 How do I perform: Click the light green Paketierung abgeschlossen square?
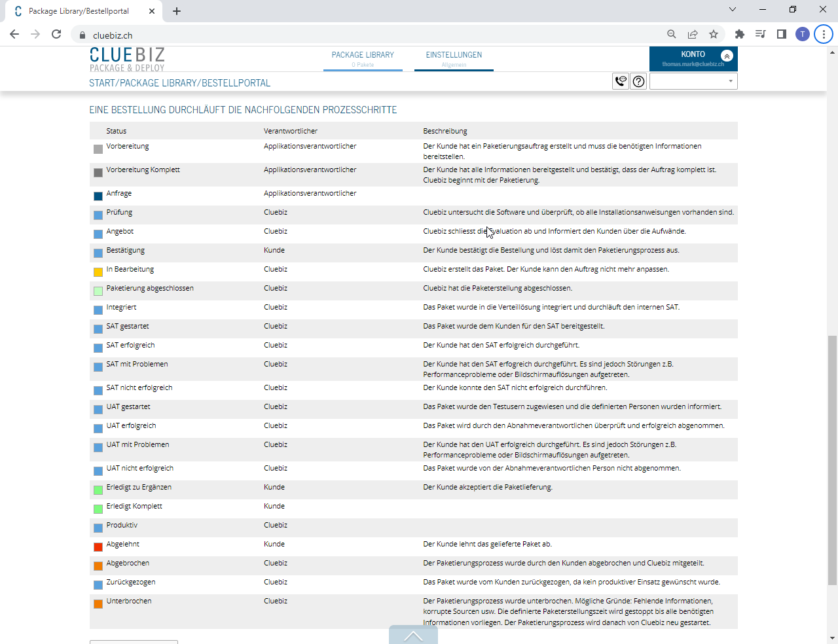98,291
